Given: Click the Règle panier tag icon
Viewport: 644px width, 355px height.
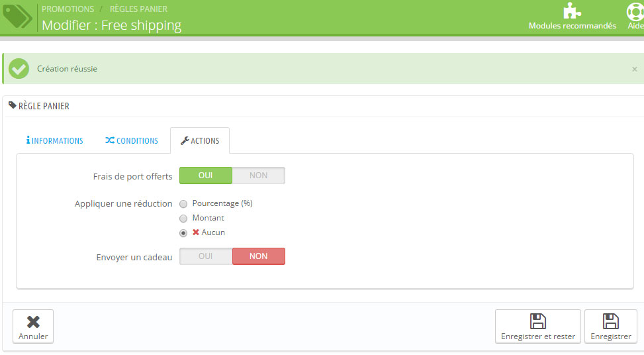Looking at the screenshot, I should tap(13, 105).
